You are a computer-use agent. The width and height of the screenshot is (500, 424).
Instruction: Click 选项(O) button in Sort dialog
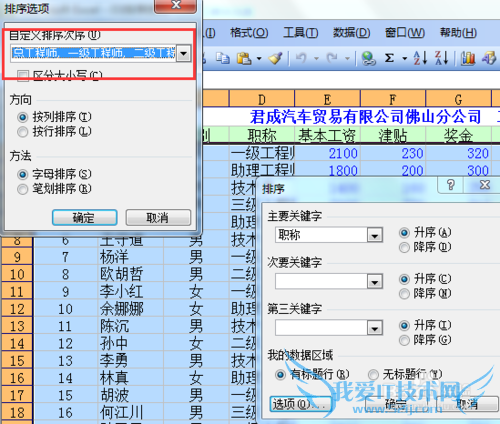coord(300,404)
